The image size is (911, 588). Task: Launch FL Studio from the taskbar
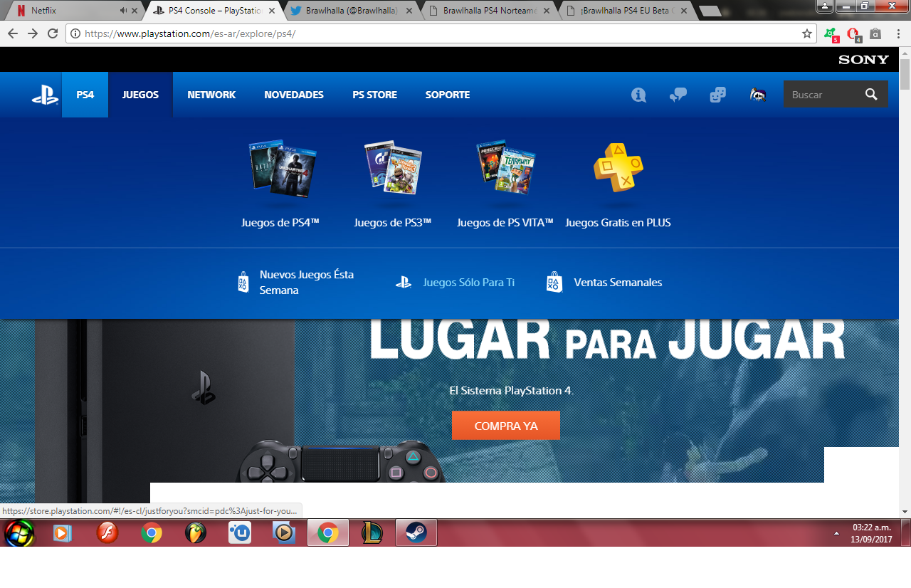pyautogui.click(x=195, y=532)
